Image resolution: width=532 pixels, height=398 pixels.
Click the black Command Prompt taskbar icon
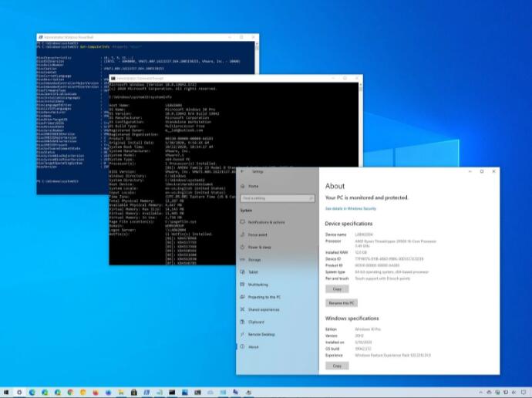pos(172,393)
